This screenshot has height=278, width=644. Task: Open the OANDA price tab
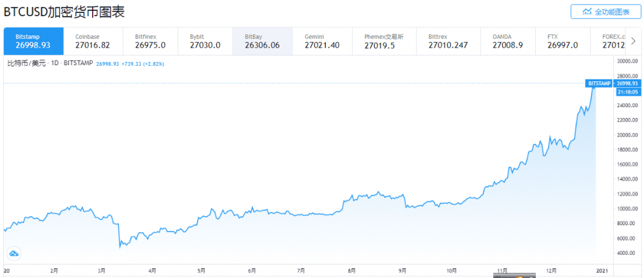click(506, 41)
